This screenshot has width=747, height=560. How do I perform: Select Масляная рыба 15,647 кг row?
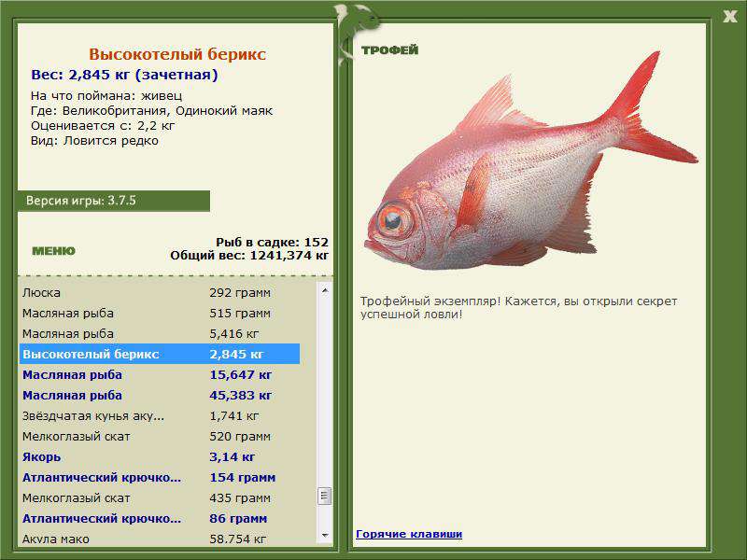(160, 375)
